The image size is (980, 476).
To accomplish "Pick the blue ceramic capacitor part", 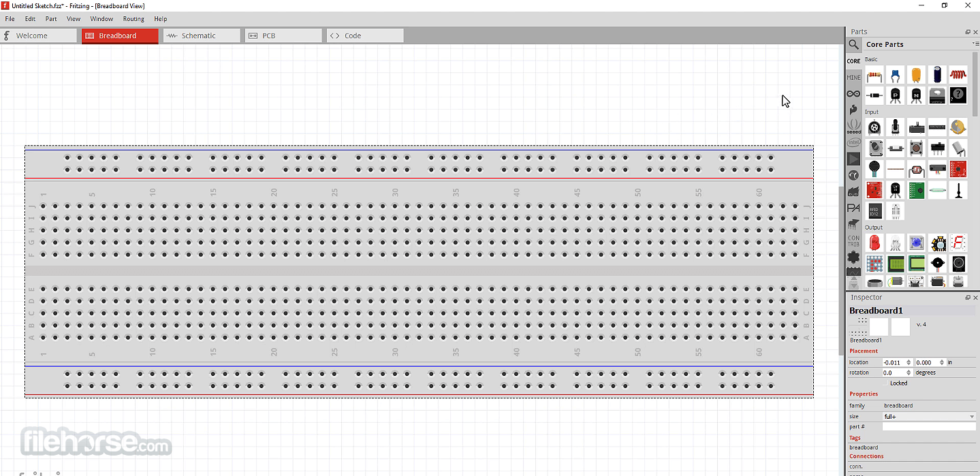I will tap(896, 75).
